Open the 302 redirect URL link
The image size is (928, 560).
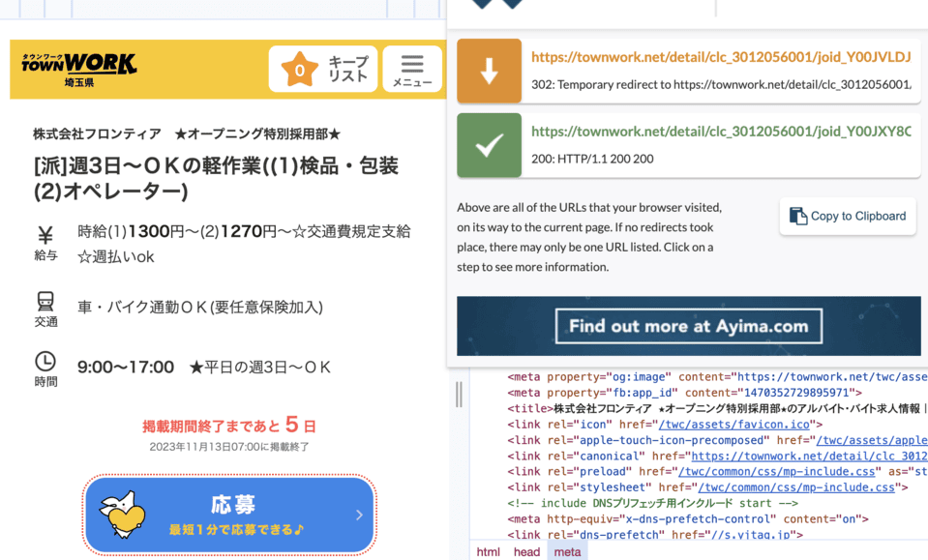click(721, 57)
